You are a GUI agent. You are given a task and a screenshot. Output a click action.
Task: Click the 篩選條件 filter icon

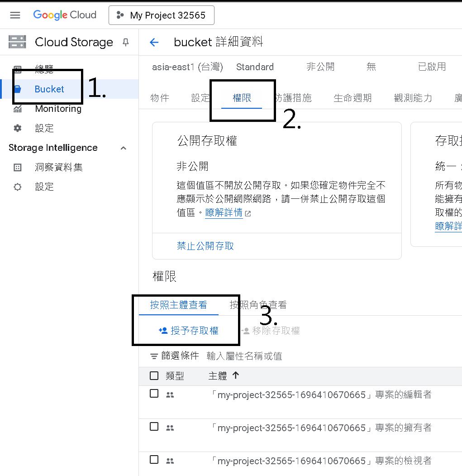pyautogui.click(x=154, y=356)
